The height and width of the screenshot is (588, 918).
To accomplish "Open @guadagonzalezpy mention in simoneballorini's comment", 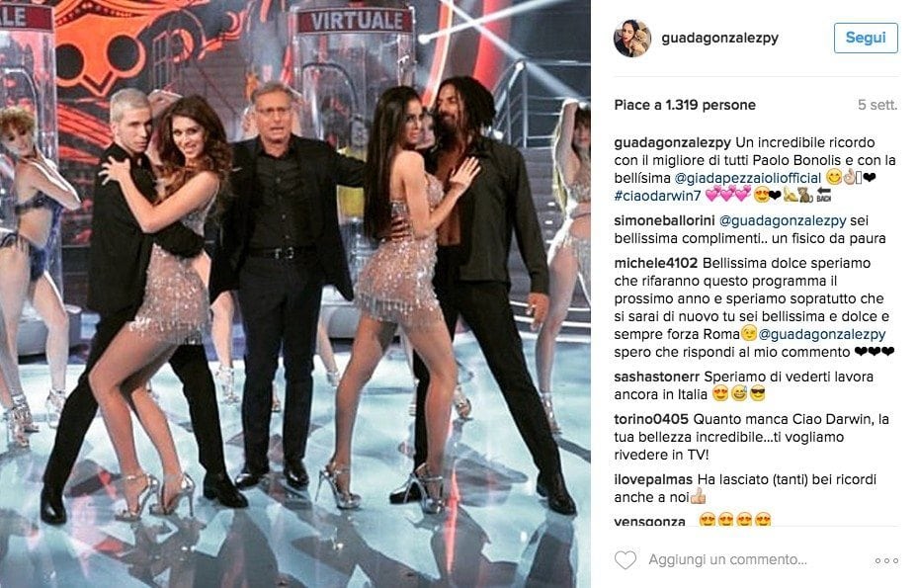I will coord(783,220).
